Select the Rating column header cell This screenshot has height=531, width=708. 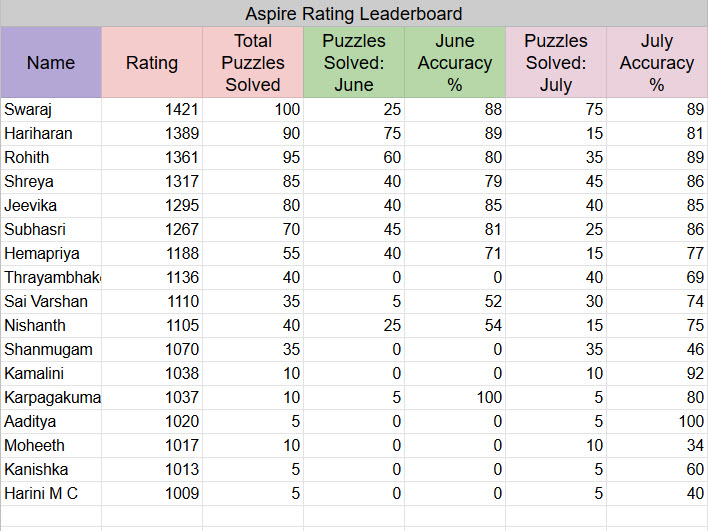[x=152, y=62]
